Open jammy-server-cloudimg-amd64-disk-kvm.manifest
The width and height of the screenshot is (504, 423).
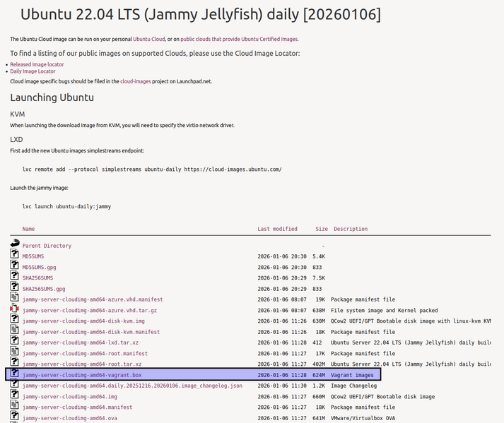coord(91,332)
